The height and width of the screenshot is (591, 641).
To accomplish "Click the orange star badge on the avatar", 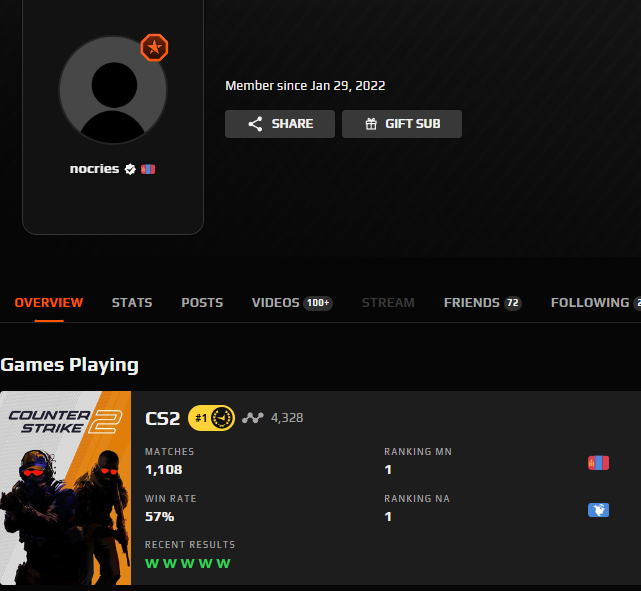I will tap(154, 47).
